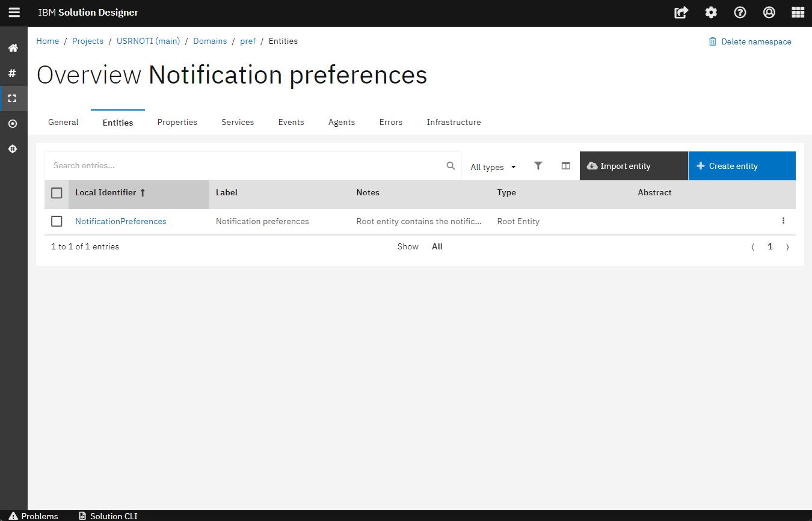The height and width of the screenshot is (521, 812).
Task: Switch to the Services tab
Action: click(238, 122)
